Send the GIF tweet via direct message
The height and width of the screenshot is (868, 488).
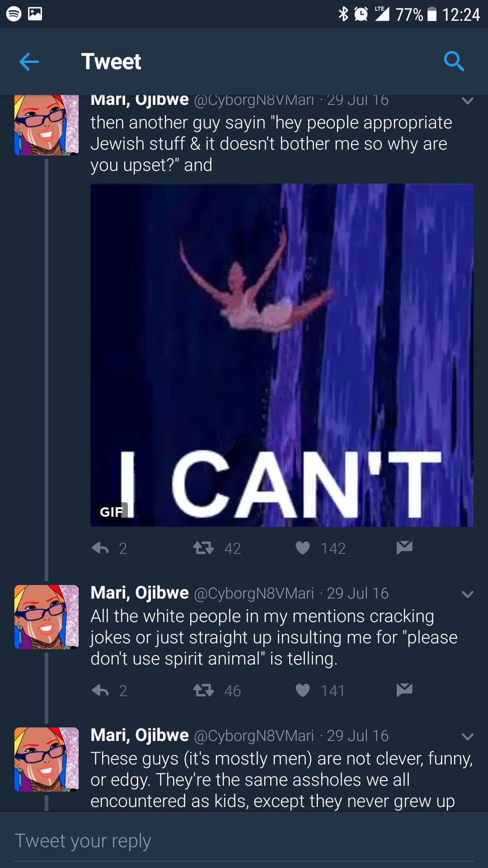click(x=404, y=547)
